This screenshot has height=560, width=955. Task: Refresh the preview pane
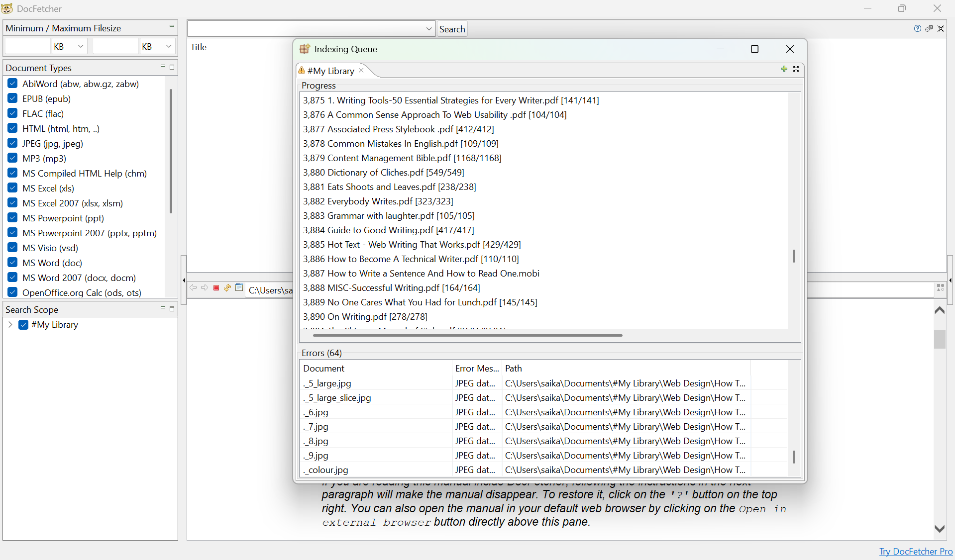coord(227,287)
